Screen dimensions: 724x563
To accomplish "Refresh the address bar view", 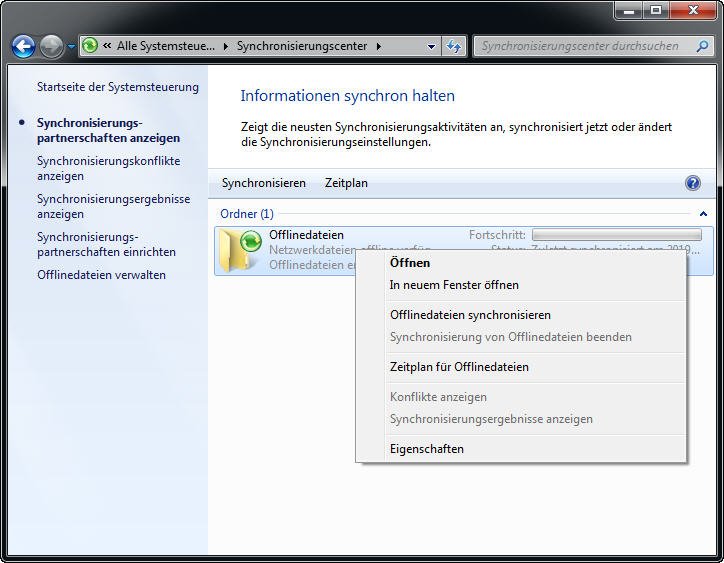I will [x=453, y=46].
